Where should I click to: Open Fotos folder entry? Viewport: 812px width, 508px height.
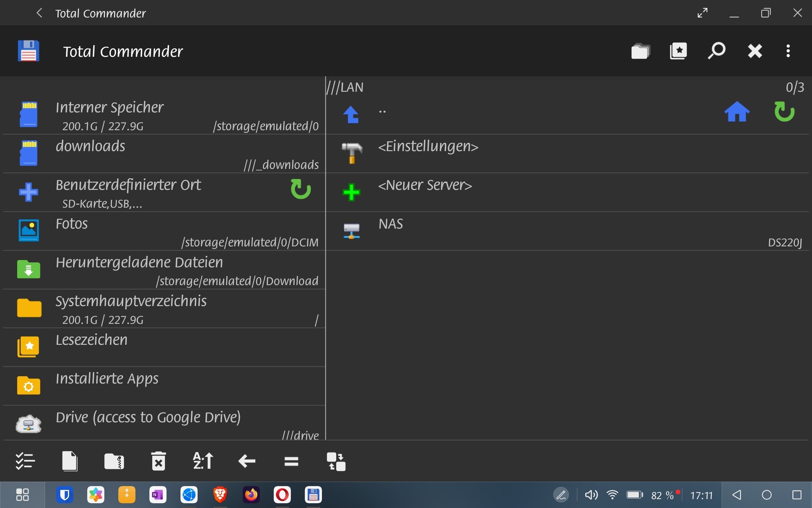(164, 231)
